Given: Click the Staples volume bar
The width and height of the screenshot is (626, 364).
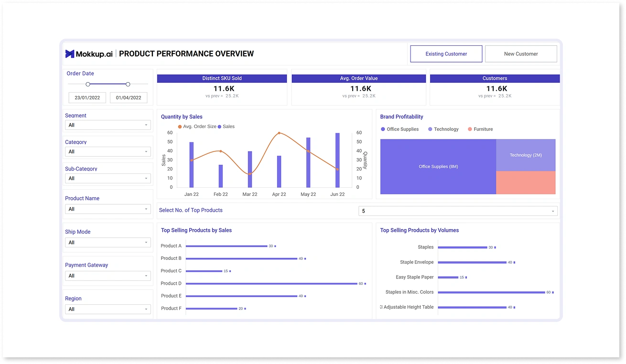Looking at the screenshot, I should click(x=463, y=247).
